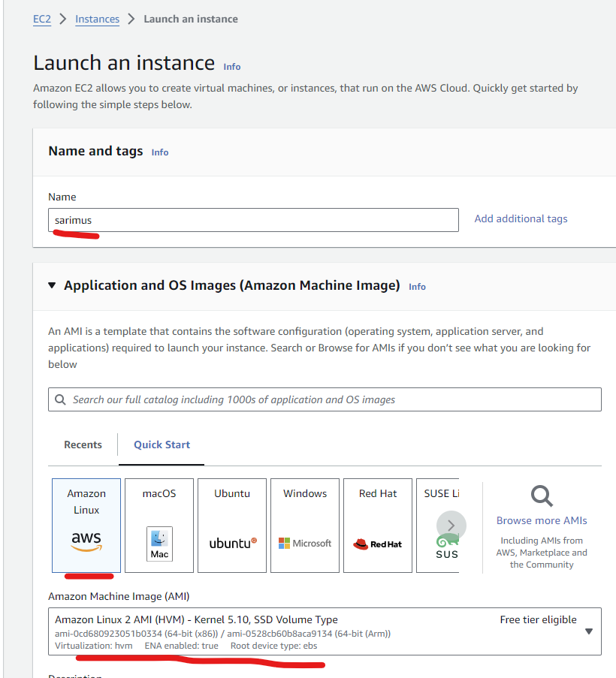Click 'Including AMIs from AWS, Marketplace and the Community' text
616x678 pixels.
pos(542,553)
